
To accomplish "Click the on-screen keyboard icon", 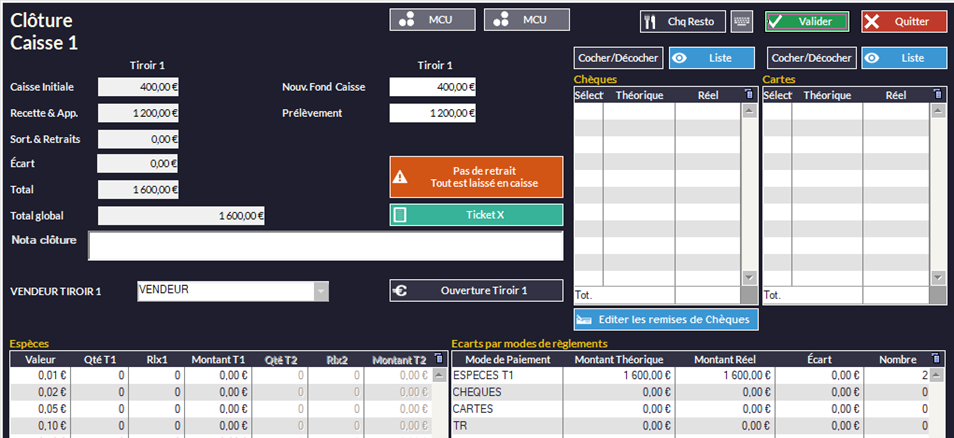I will point(741,21).
